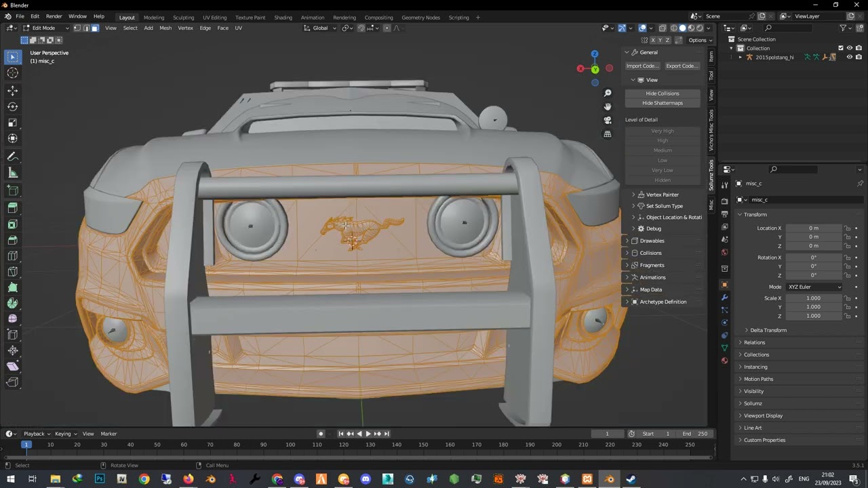This screenshot has width=868, height=488.
Task: Select the Rotate tool in left toolbar
Action: (x=13, y=106)
